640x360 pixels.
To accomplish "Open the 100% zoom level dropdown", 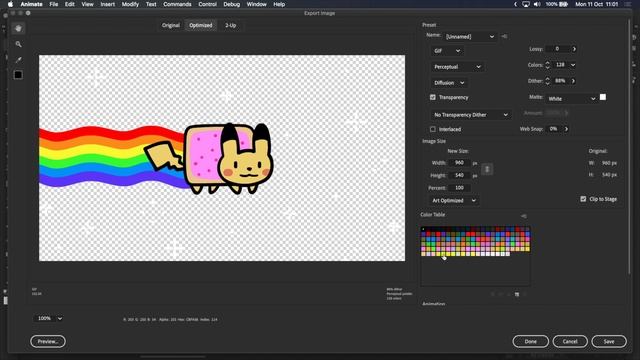I will [x=49, y=318].
